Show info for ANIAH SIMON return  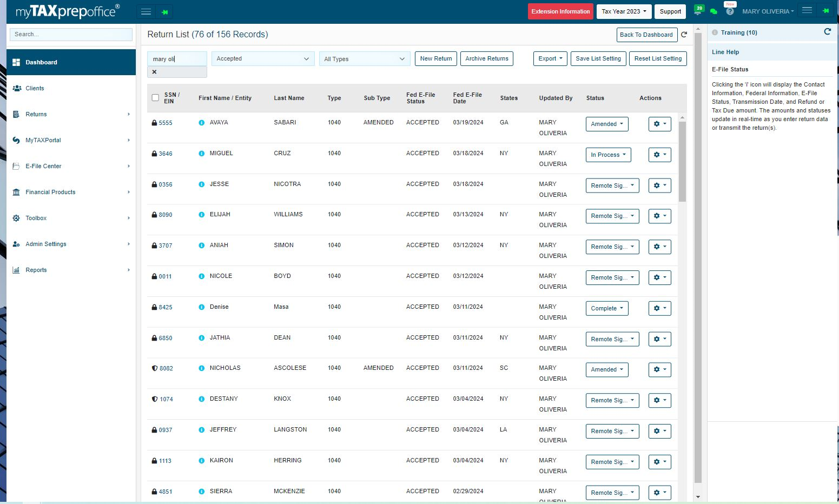click(x=201, y=246)
